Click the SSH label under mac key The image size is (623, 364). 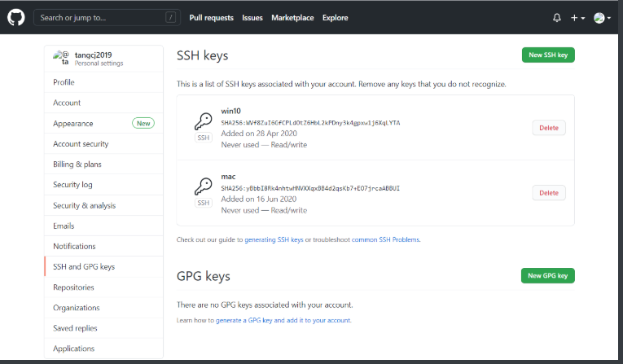[x=204, y=203]
